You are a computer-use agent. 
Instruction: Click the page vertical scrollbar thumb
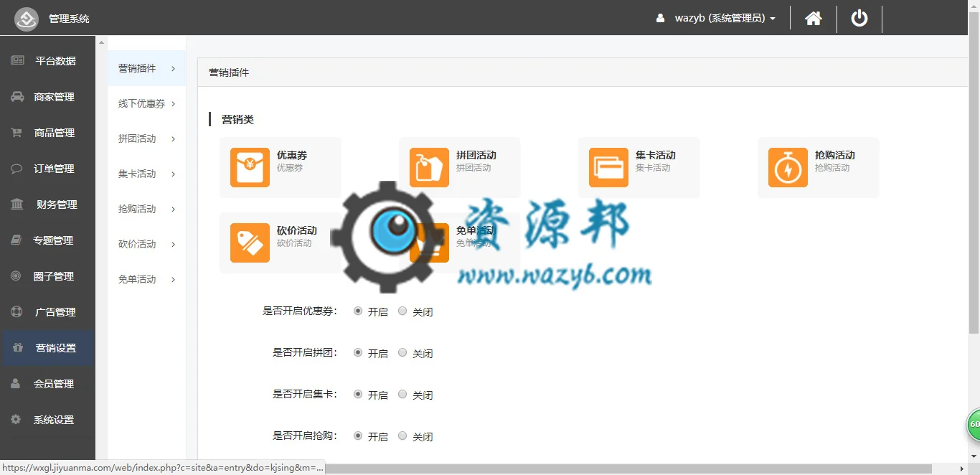[974, 173]
